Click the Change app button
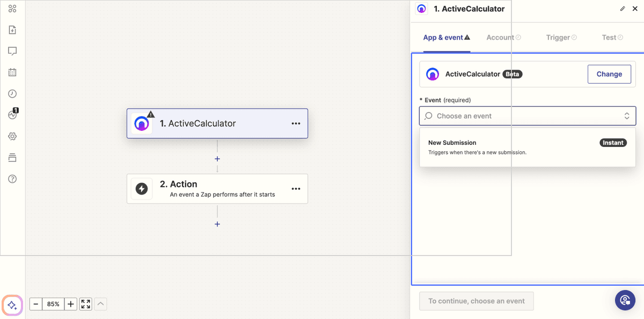 click(609, 74)
